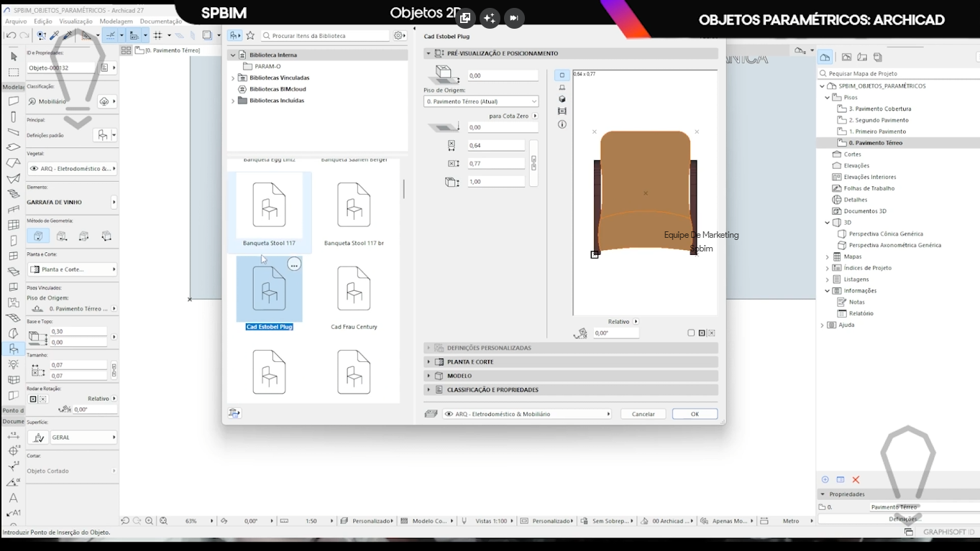Image resolution: width=980 pixels, height=551 pixels.
Task: Expand Bibliotecas Vinculadas tree node
Action: pyautogui.click(x=232, y=78)
